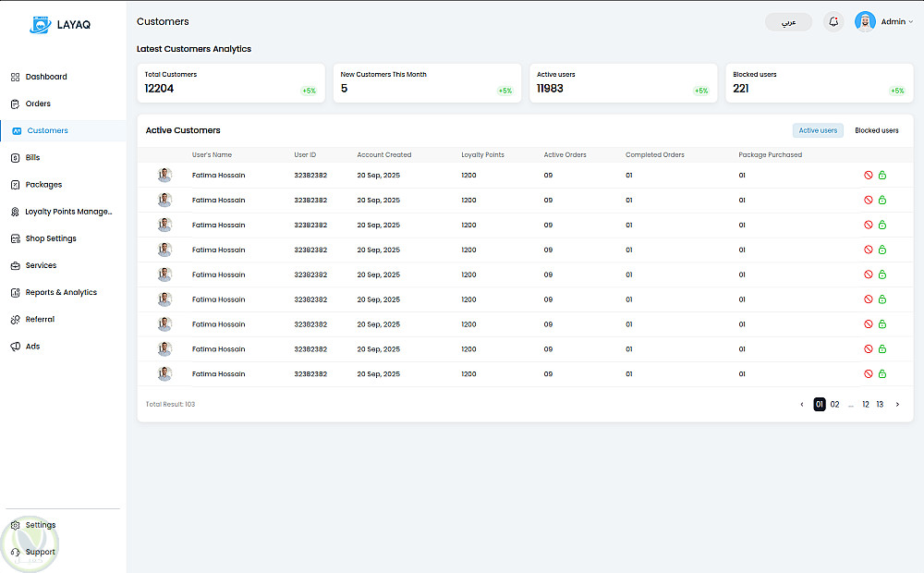Click the Total Customers 12204 card

coord(231,83)
